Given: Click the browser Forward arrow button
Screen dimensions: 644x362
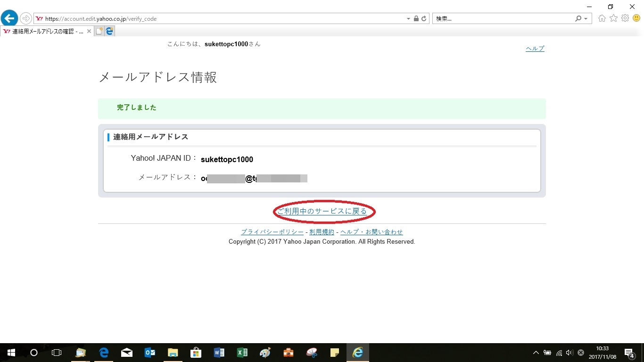Looking at the screenshot, I should [25, 18].
